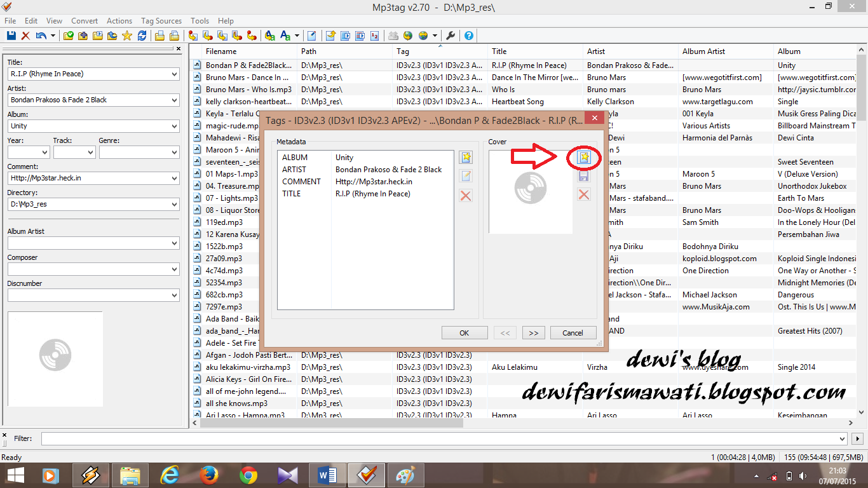This screenshot has height=488, width=868.
Task: Click the >> next file button
Action: tap(534, 333)
